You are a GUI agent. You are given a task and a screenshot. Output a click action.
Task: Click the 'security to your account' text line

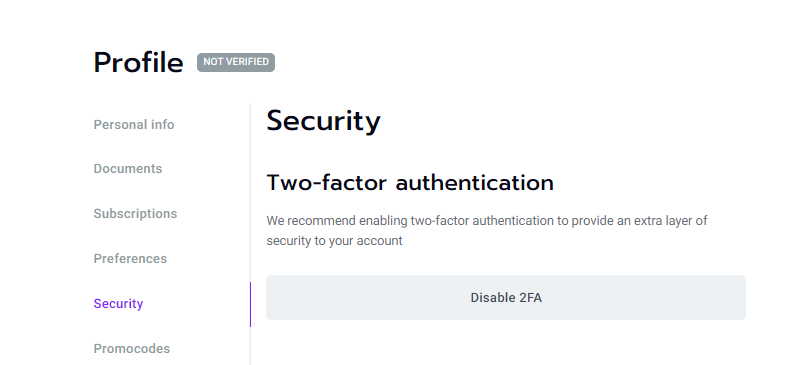click(x=334, y=241)
